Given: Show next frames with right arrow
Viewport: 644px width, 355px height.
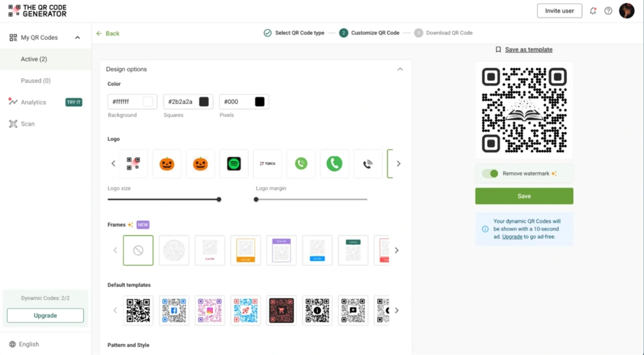Looking at the screenshot, I should tap(397, 250).
